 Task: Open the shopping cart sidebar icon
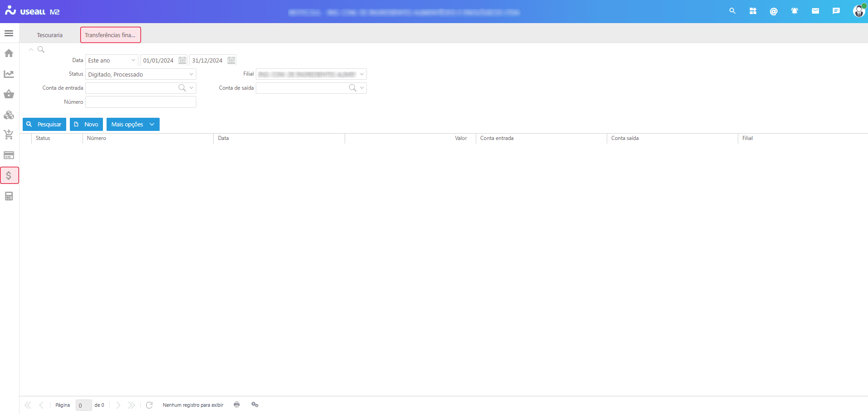coord(9,135)
